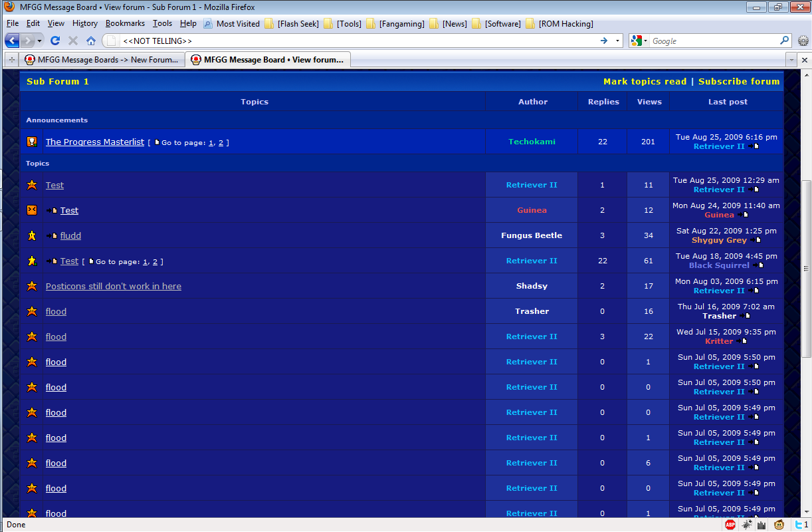Click the search magnifier in Google box
Viewport: 812px width, 532px height.
point(785,41)
